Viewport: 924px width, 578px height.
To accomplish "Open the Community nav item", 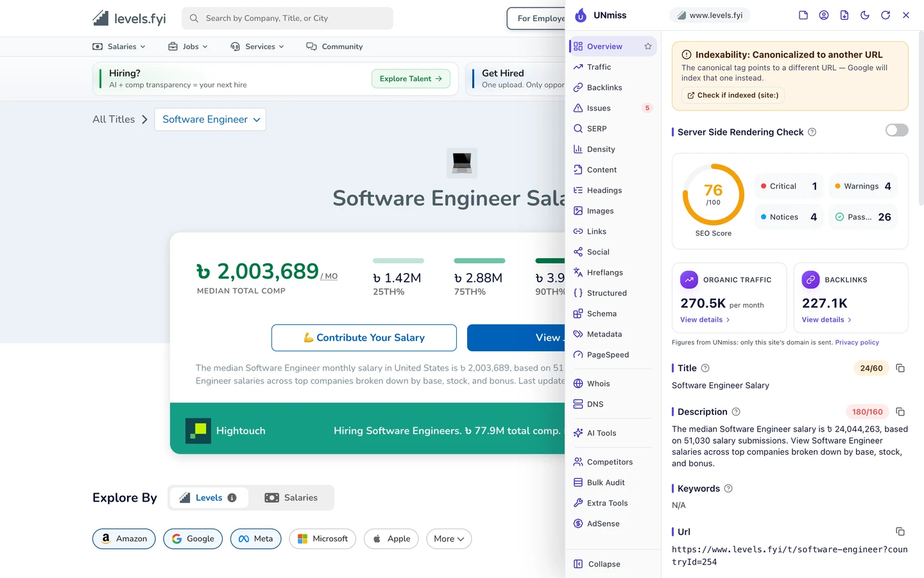I will (334, 46).
